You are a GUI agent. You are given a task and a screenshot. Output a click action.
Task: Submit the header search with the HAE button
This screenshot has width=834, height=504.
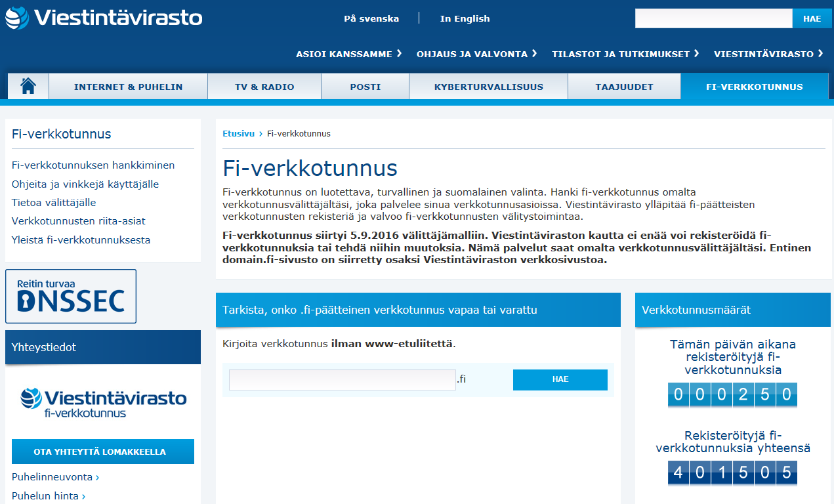coord(812,18)
